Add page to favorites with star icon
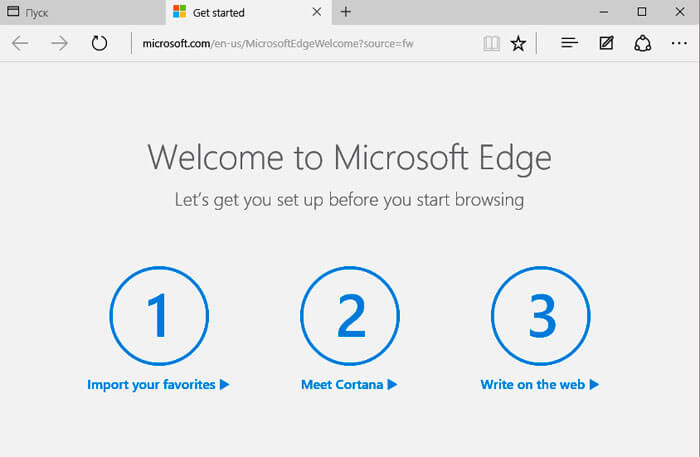Screen dimensions: 700x457 point(518,44)
